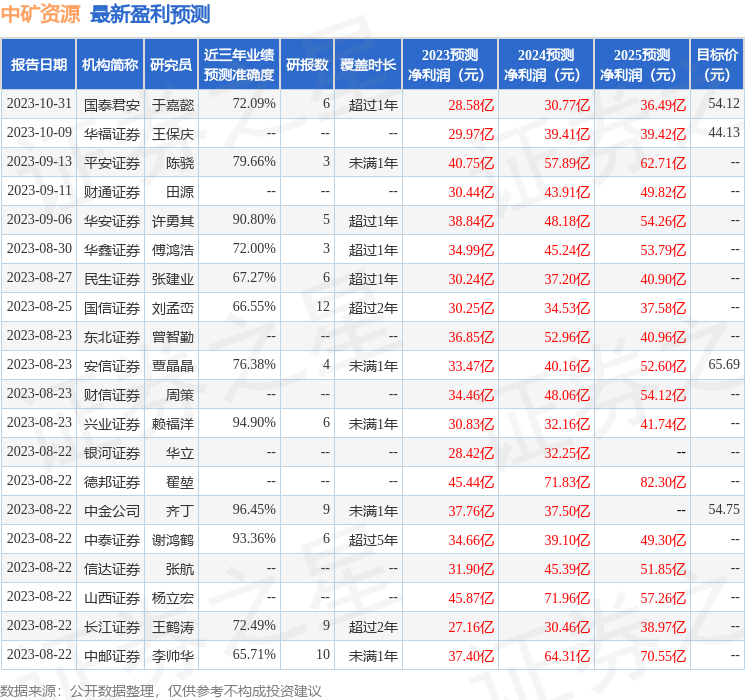This screenshot has width=745, height=700.
Task: Select institution 信达证券
Action: 112,568
